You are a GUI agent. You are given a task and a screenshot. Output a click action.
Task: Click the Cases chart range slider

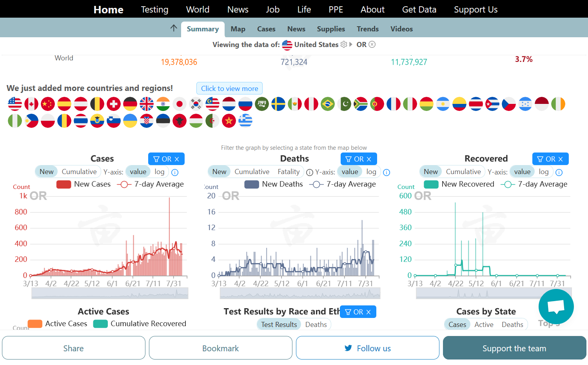click(110, 293)
